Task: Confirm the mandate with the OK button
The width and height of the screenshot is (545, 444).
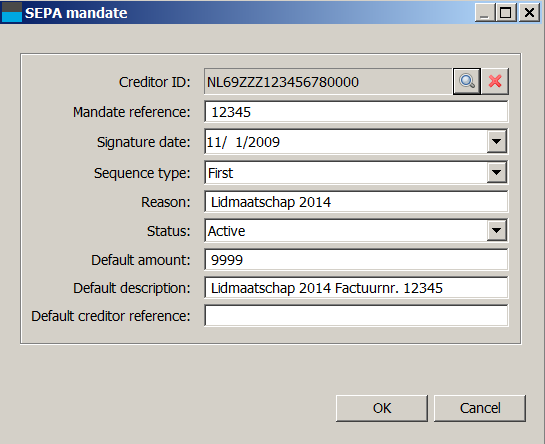Action: coord(382,408)
